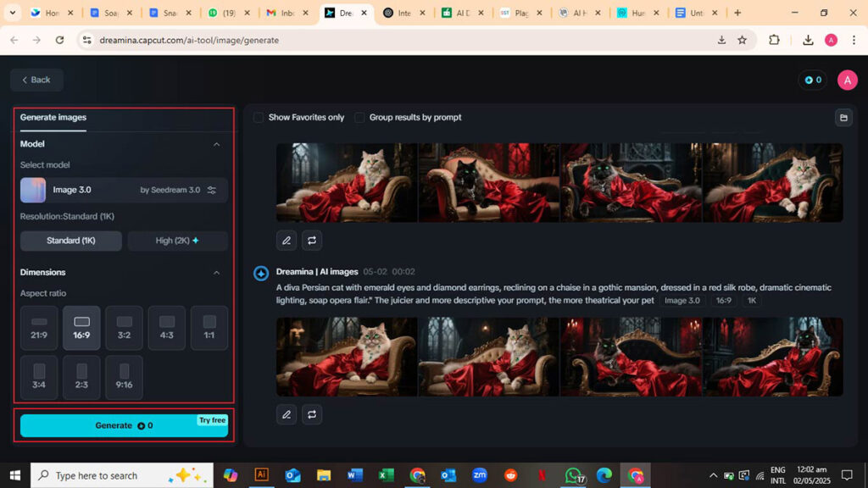Viewport: 868px width, 488px height.
Task: Open Chrome downloads tray icon
Action: 808,40
